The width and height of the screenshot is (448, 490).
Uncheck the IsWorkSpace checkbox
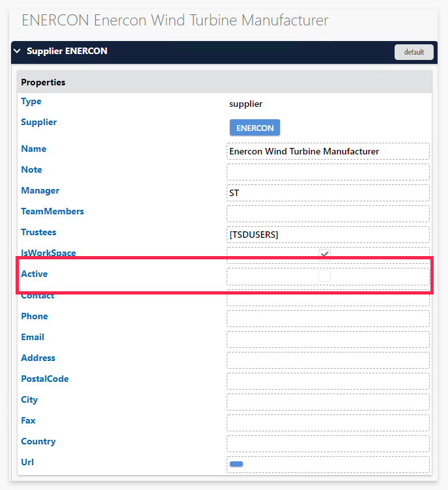coord(325,254)
